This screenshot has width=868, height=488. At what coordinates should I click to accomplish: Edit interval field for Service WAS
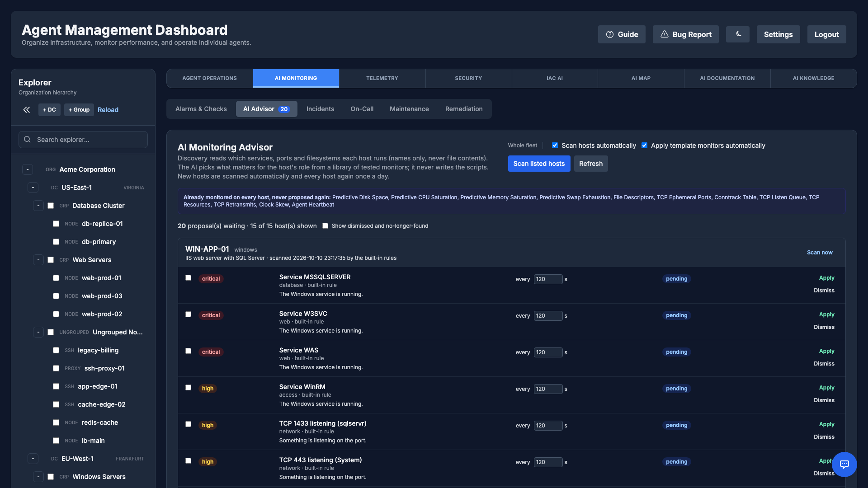click(x=548, y=352)
